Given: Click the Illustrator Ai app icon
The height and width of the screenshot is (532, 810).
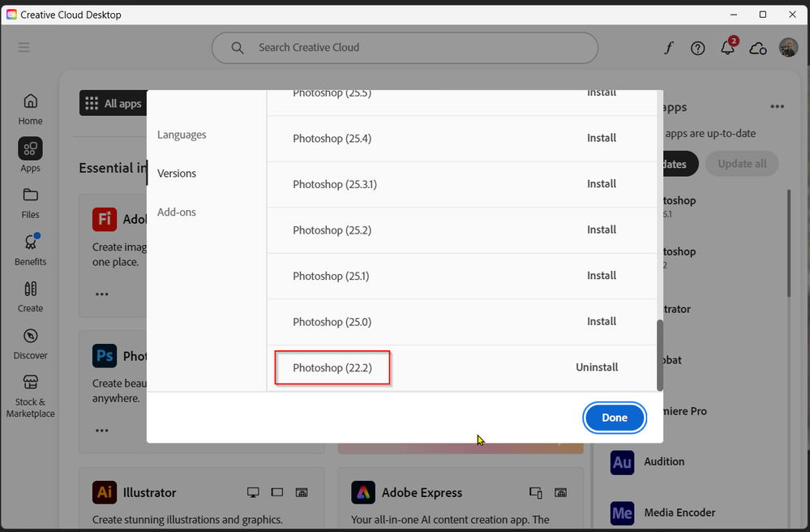Looking at the screenshot, I should tap(105, 492).
